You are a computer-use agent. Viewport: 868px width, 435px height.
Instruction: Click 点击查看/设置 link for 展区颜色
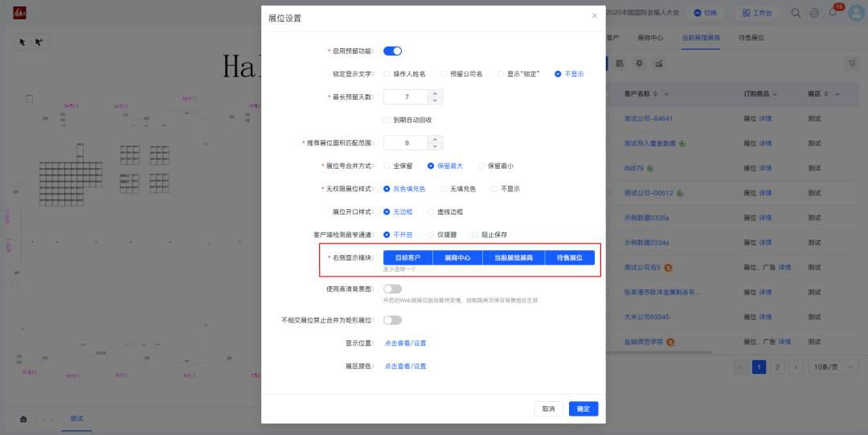pos(405,366)
